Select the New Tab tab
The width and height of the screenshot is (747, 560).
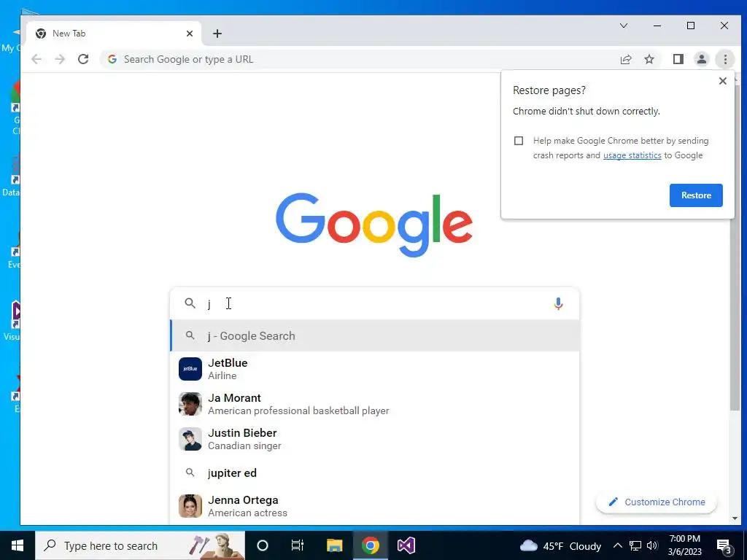pyautogui.click(x=115, y=34)
